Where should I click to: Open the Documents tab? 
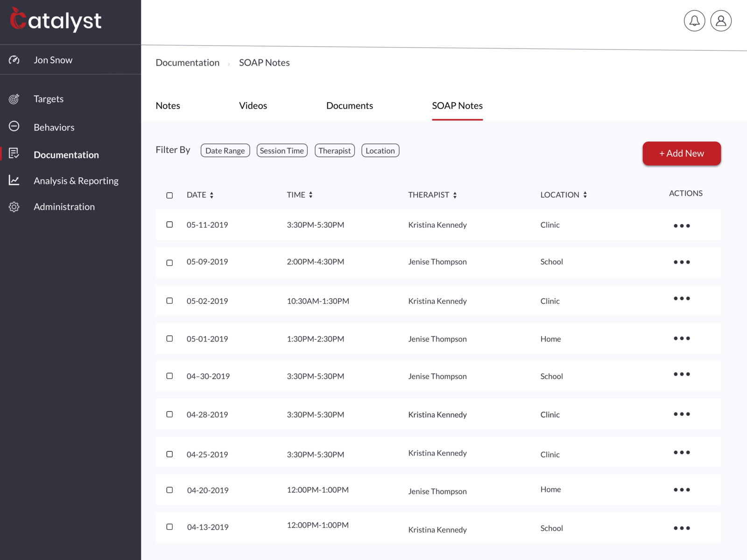click(x=349, y=105)
